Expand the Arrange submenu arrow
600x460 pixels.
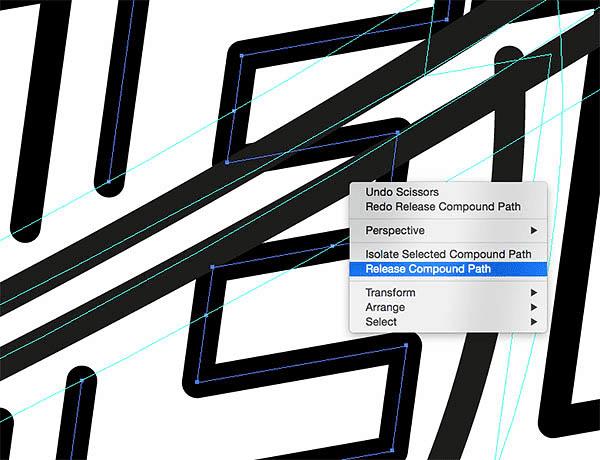click(x=534, y=307)
